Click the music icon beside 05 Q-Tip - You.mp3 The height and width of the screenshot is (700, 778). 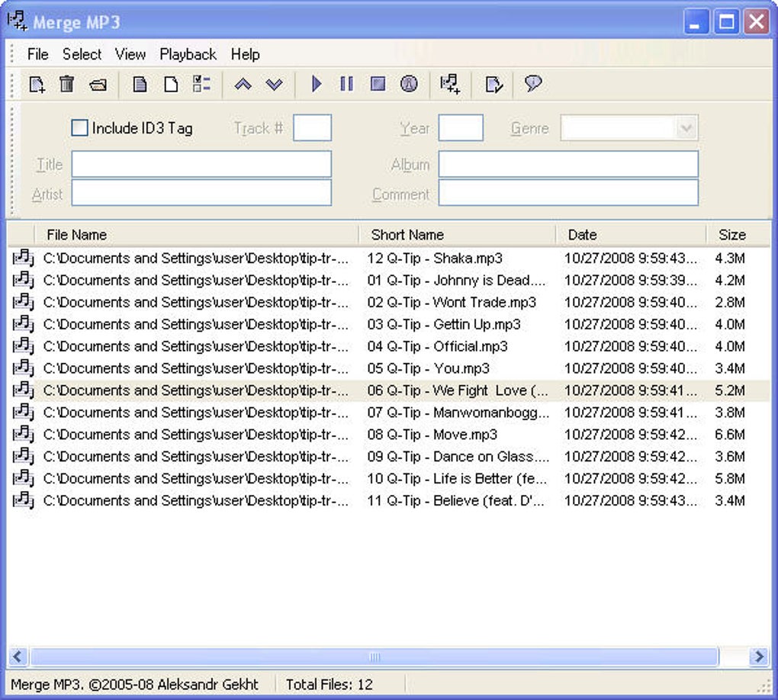coord(24,368)
